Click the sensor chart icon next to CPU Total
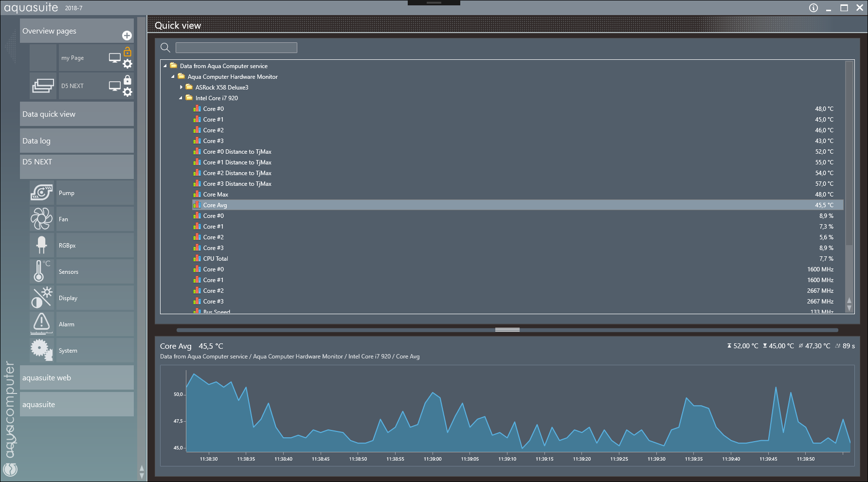This screenshot has width=868, height=482. tap(197, 258)
